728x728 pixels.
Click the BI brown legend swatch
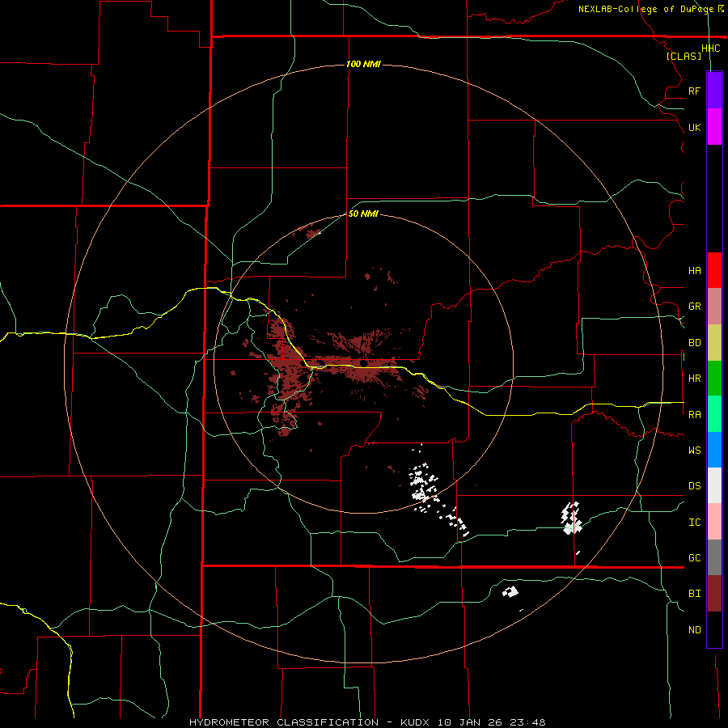click(714, 594)
